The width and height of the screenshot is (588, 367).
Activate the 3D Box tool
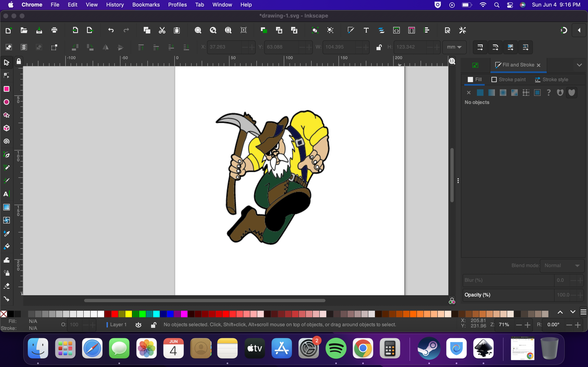click(7, 128)
